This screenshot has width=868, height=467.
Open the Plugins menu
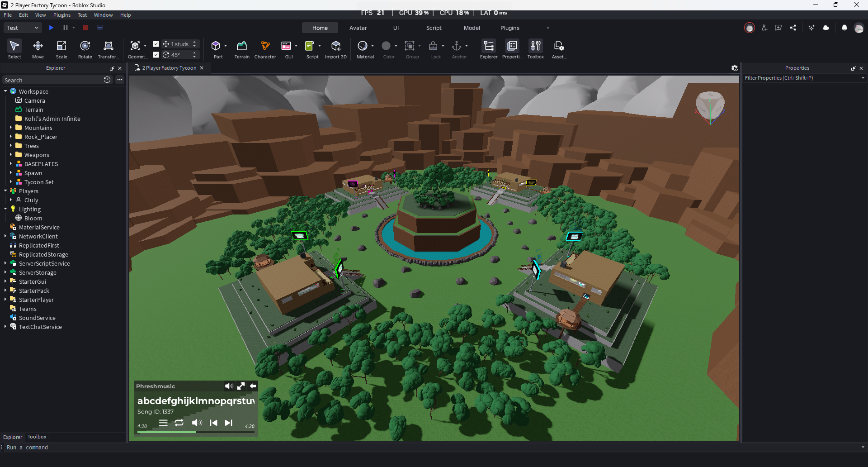pyautogui.click(x=62, y=15)
